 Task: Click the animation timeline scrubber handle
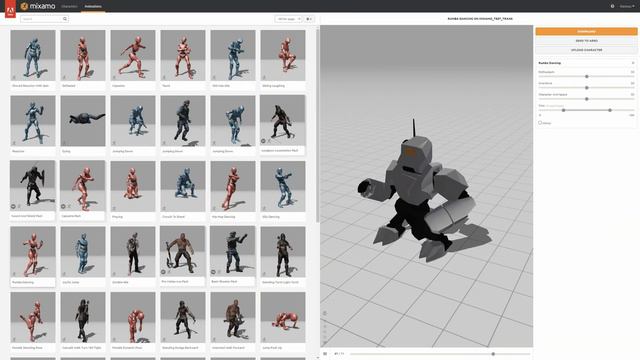click(493, 354)
